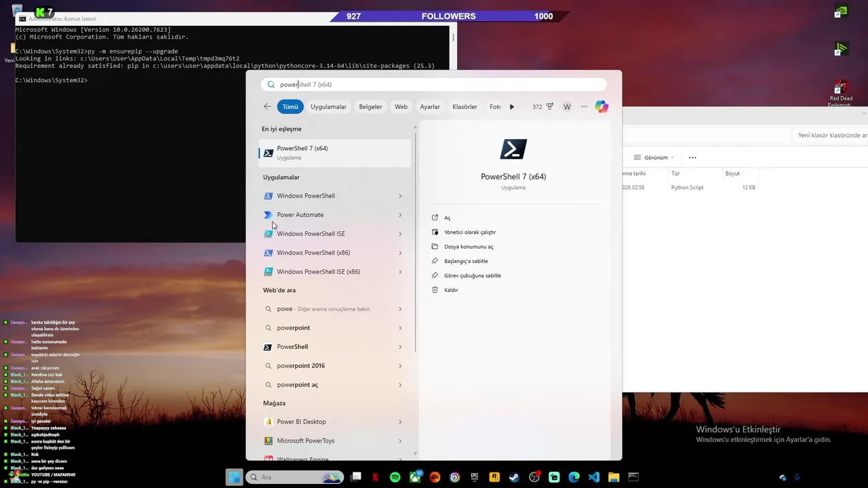Expand Windows PowerShell (x86) result options
The width and height of the screenshot is (868, 488).
click(x=400, y=253)
